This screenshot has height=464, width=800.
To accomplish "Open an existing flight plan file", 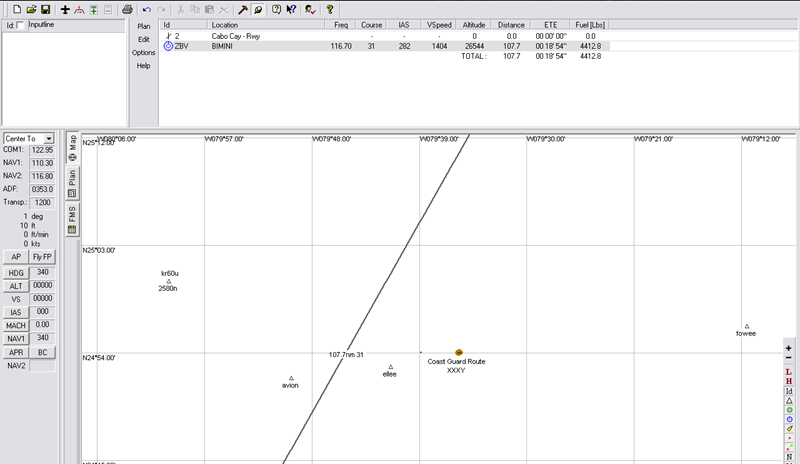I will coord(32,9).
